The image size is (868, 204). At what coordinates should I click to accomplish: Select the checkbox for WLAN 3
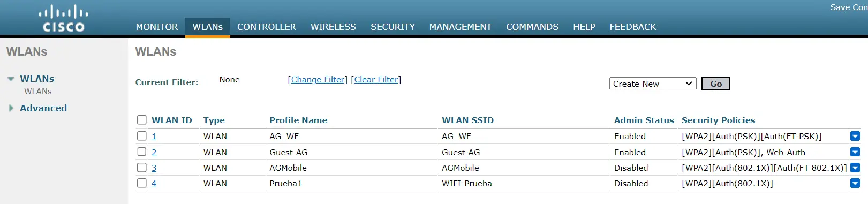(x=142, y=168)
